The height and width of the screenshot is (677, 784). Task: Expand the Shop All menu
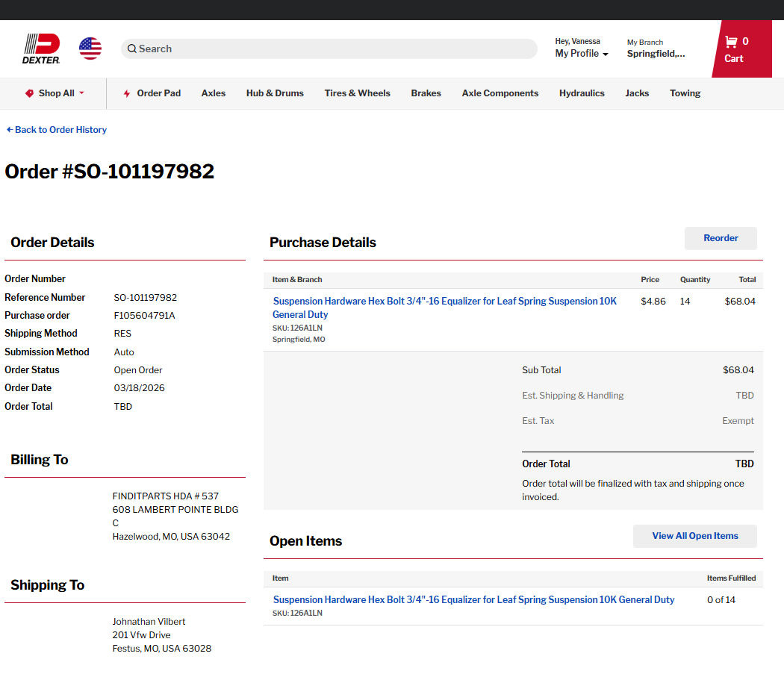[x=55, y=93]
